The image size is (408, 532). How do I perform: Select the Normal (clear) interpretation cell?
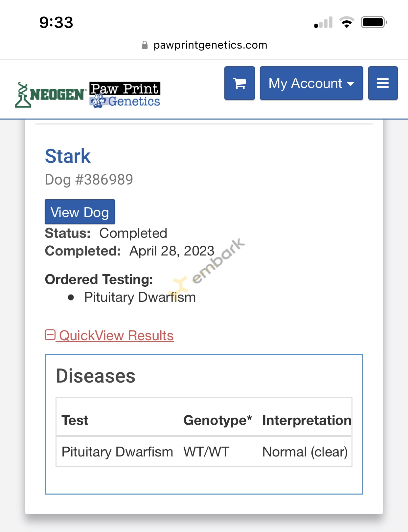click(x=305, y=452)
